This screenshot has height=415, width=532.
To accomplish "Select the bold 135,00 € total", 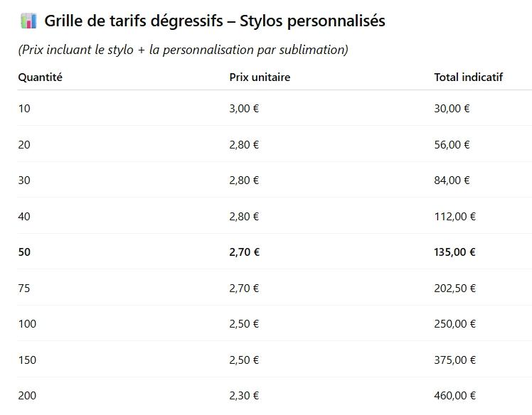I will (454, 252).
